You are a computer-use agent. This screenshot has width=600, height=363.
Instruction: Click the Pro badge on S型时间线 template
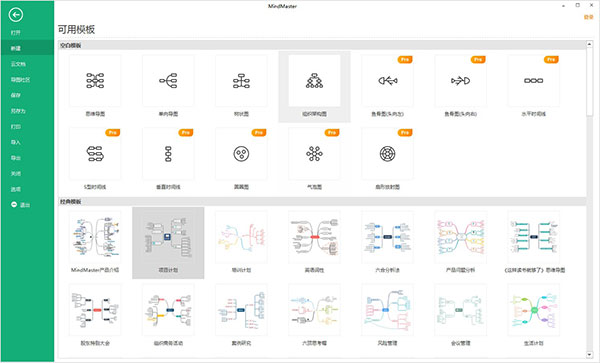coord(112,132)
